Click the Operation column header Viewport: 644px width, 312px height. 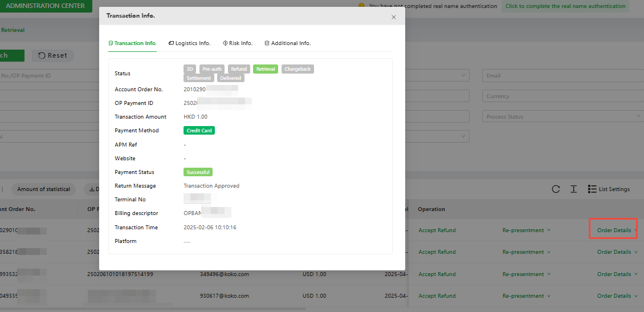click(x=431, y=209)
